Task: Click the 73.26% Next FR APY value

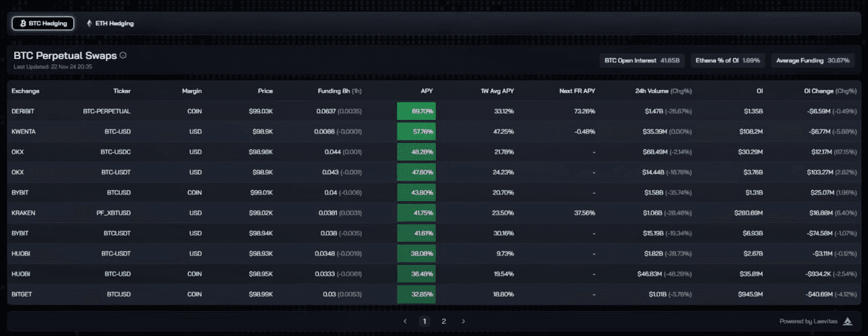Action: [585, 111]
